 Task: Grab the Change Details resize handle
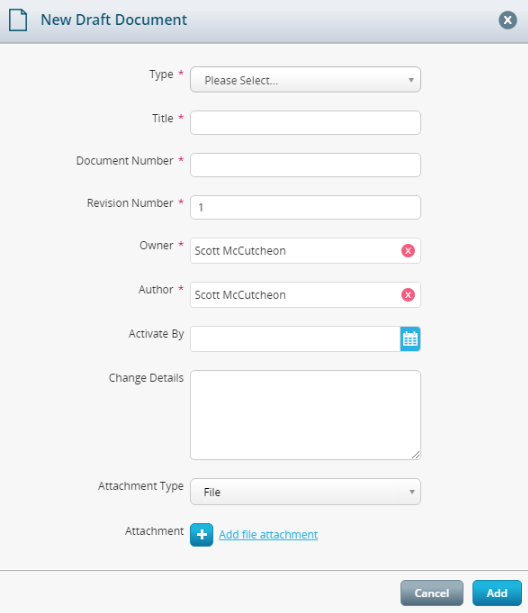click(416, 455)
